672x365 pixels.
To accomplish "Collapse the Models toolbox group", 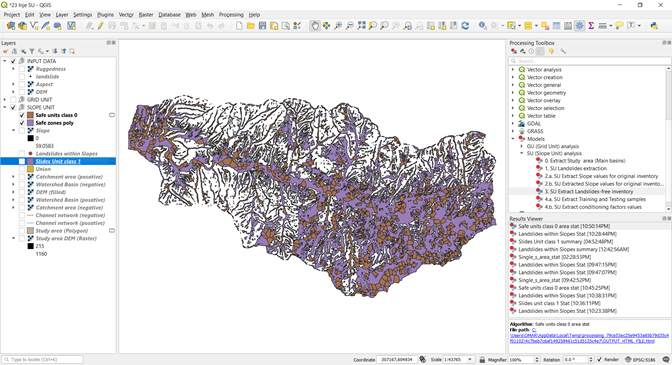I will coord(513,139).
